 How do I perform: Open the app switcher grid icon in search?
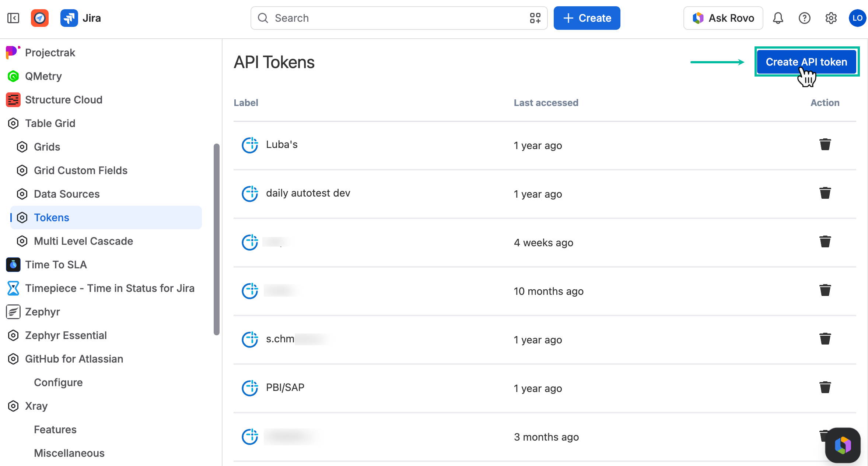[x=535, y=18]
